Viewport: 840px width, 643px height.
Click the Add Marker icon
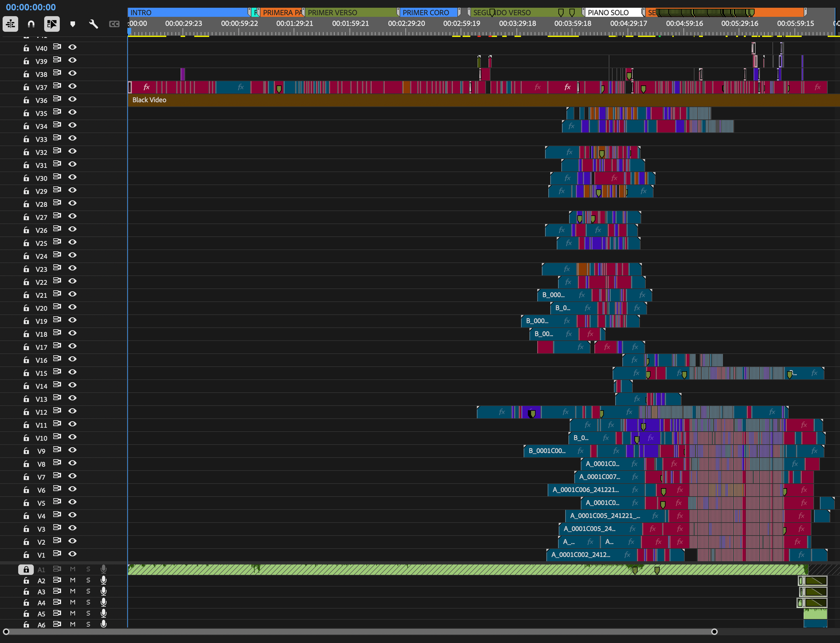(73, 24)
